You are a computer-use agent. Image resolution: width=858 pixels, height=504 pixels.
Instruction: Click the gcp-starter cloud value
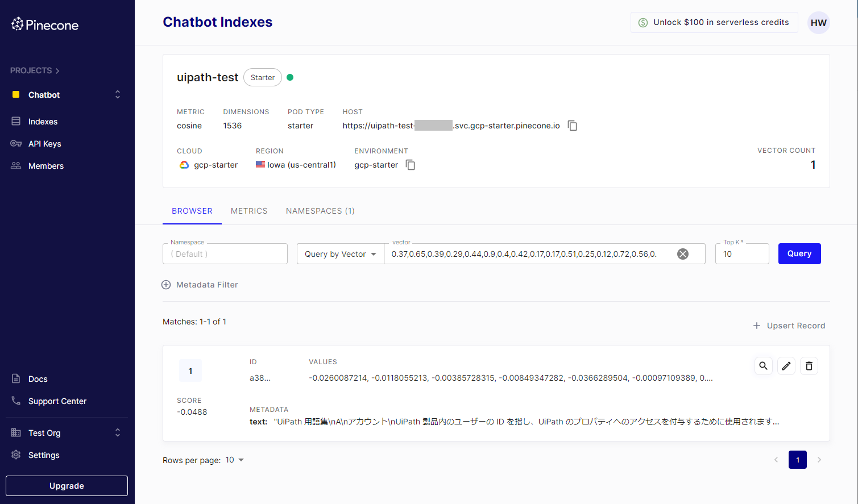(x=216, y=165)
